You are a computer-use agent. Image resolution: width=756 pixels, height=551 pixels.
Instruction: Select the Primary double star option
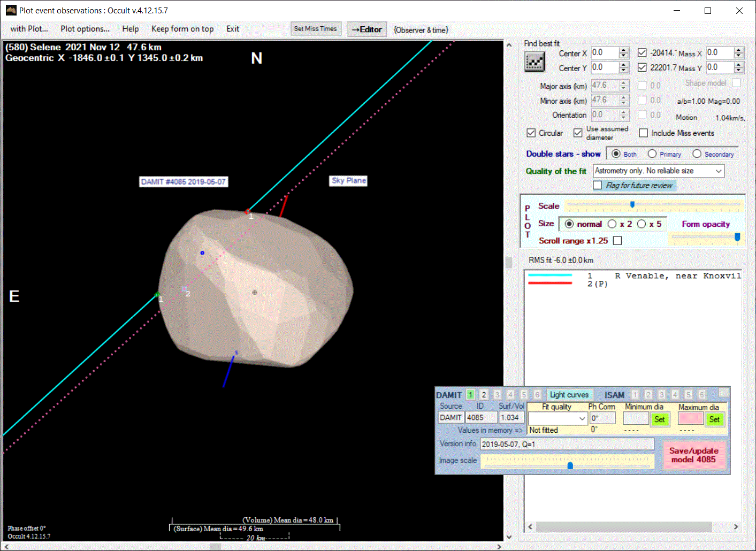coord(652,154)
